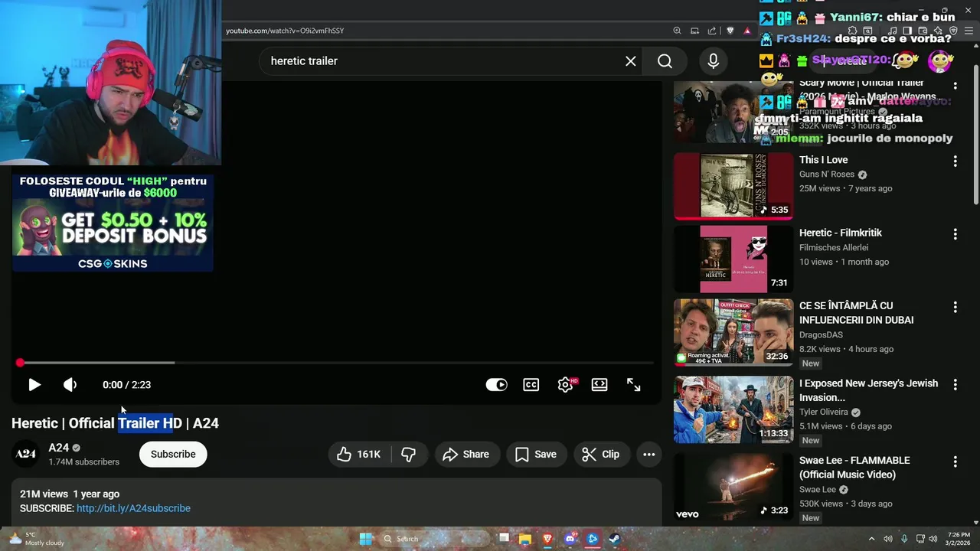980x551 pixels.
Task: Open the browser zoom magnifier icon
Action: pos(677,31)
